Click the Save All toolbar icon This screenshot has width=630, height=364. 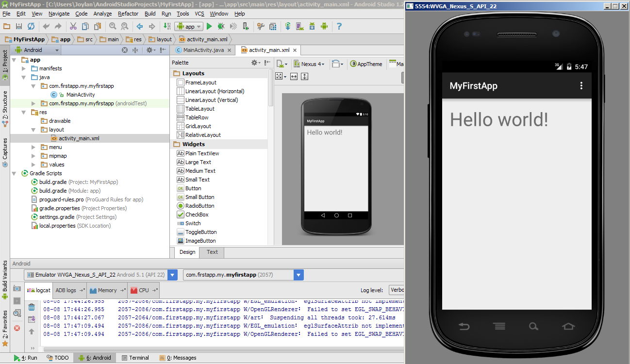(x=18, y=26)
